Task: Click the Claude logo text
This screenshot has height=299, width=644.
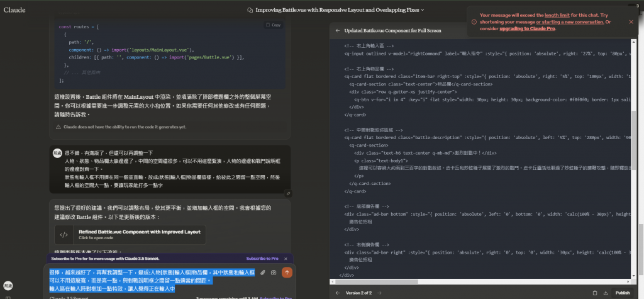Action: 15,10
